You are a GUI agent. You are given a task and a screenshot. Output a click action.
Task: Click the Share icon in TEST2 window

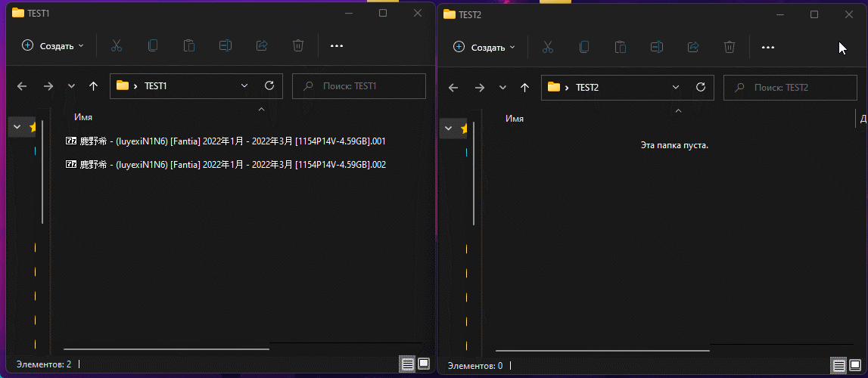coord(693,47)
